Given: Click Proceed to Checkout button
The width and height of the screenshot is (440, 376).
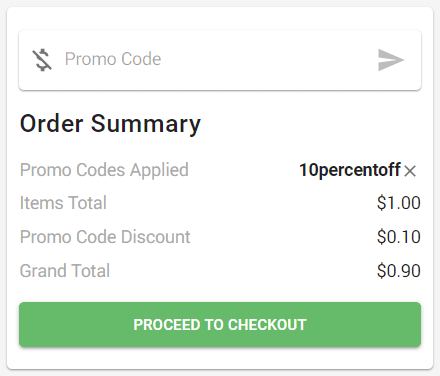Looking at the screenshot, I should click(220, 324).
